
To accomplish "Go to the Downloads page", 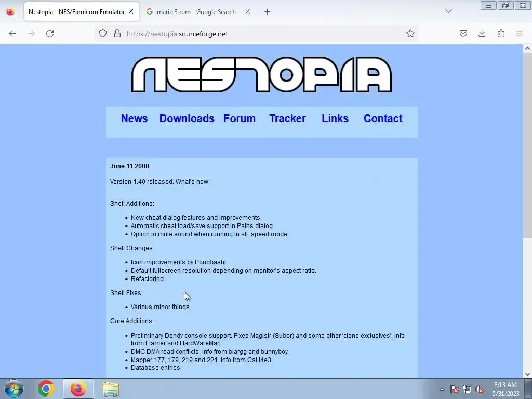I will tap(187, 118).
